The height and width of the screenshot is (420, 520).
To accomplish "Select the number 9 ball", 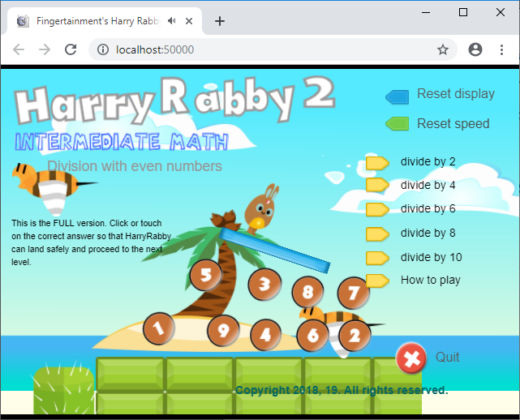I will pos(223,331).
